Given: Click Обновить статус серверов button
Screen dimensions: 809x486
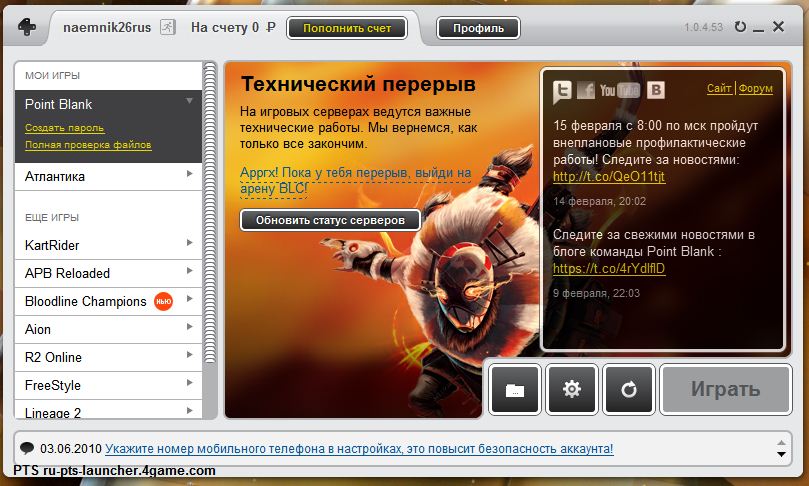Looking at the screenshot, I should pos(330,220).
